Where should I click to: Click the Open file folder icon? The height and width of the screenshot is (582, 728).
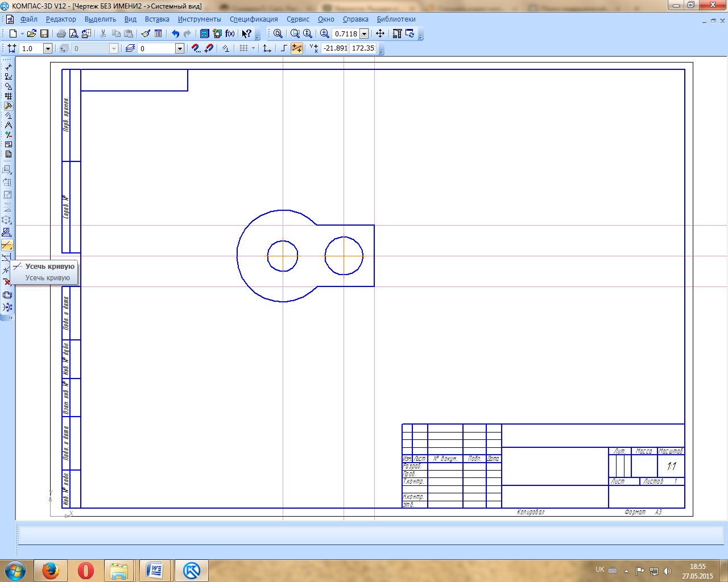(x=32, y=34)
